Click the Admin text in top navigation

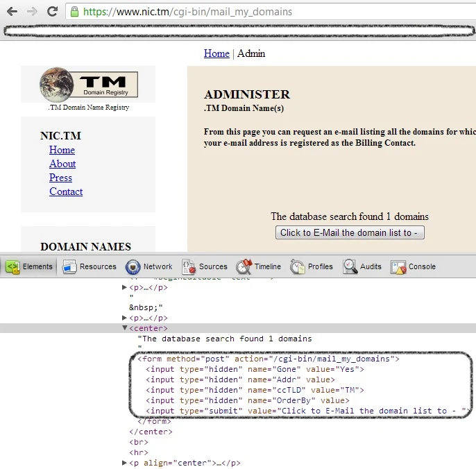[x=251, y=53]
